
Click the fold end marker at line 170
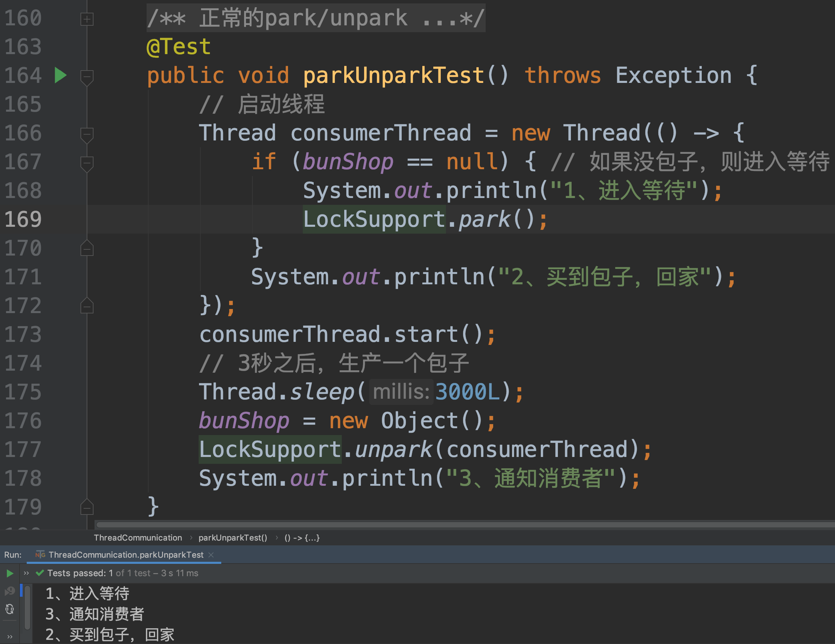tap(87, 249)
